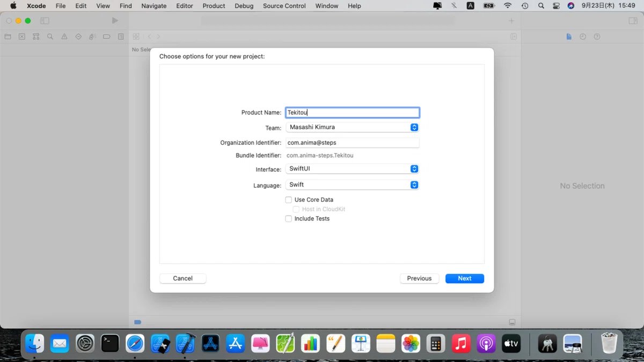Click the Bundle Identifier text com.anima-steps.Tekitou
This screenshot has width=644, height=362.
[320, 156]
